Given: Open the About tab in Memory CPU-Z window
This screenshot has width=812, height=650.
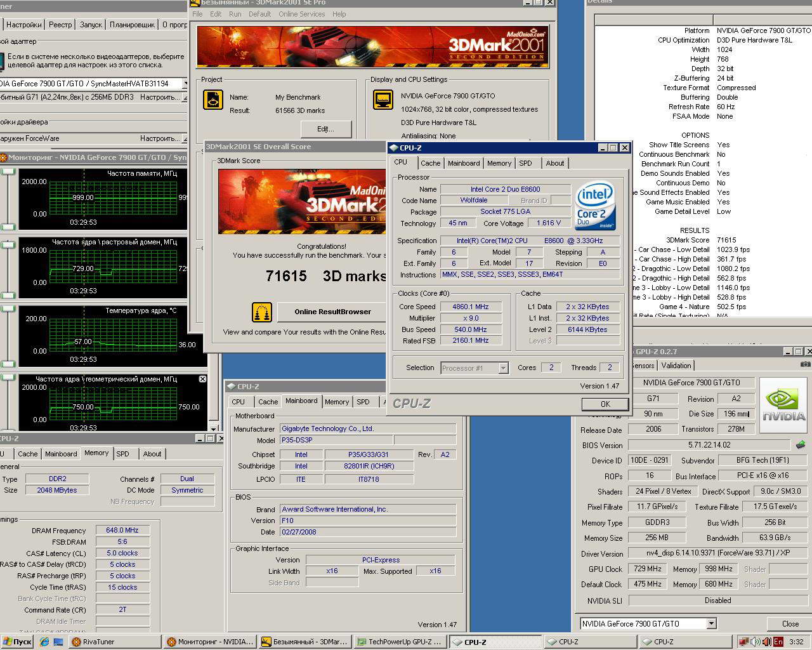Looking at the screenshot, I should pos(152,454).
